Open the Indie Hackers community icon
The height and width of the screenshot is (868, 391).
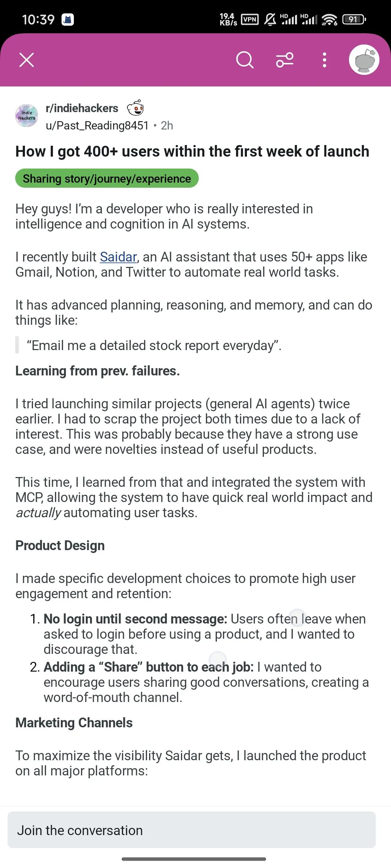point(26,116)
